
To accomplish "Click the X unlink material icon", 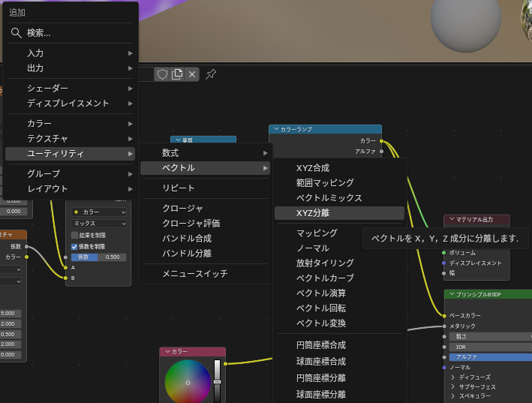I will (192, 74).
